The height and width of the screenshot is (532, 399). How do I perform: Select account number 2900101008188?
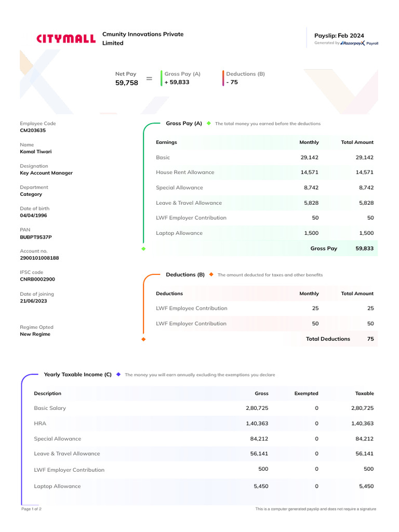[x=39, y=258]
